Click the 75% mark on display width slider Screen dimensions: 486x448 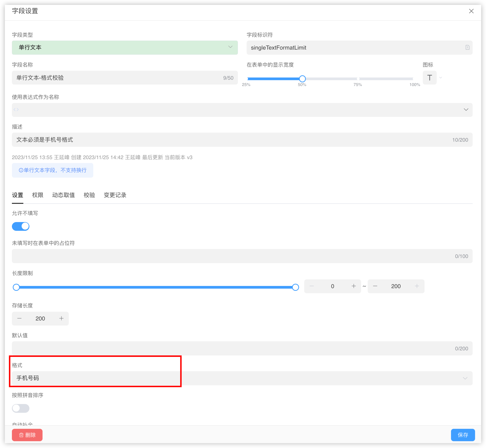[x=358, y=79]
